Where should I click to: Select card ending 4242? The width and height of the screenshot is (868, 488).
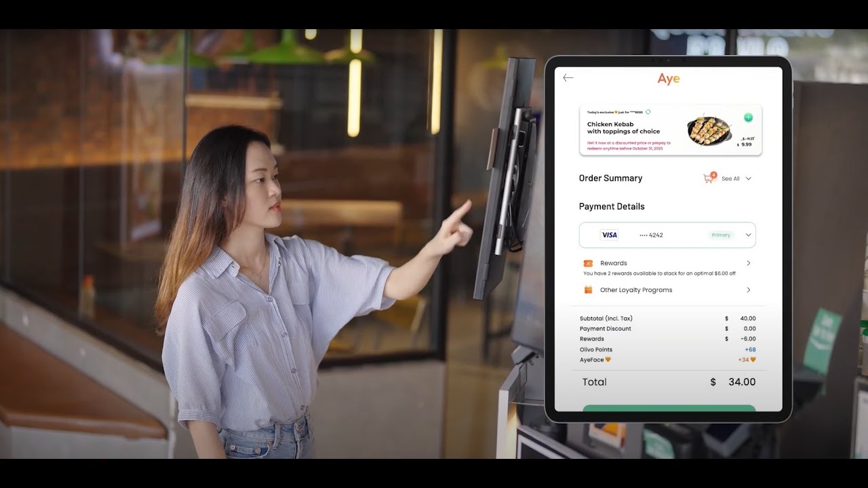(651, 235)
